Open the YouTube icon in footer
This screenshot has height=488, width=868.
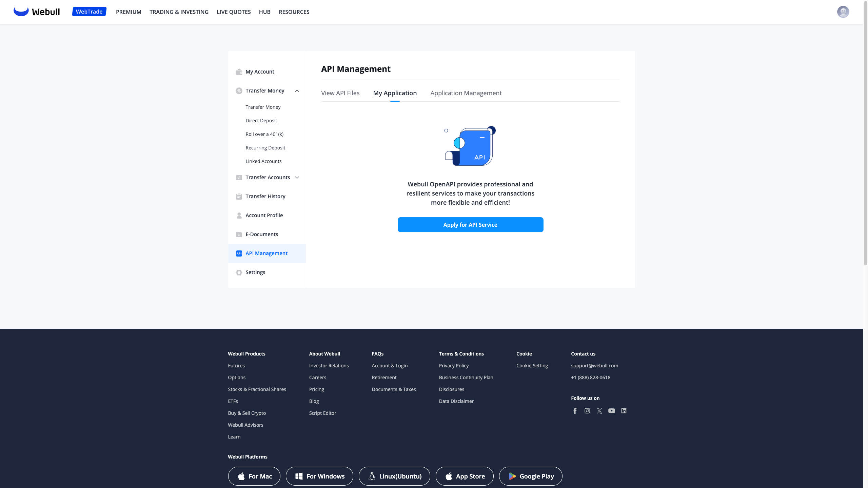(612, 411)
